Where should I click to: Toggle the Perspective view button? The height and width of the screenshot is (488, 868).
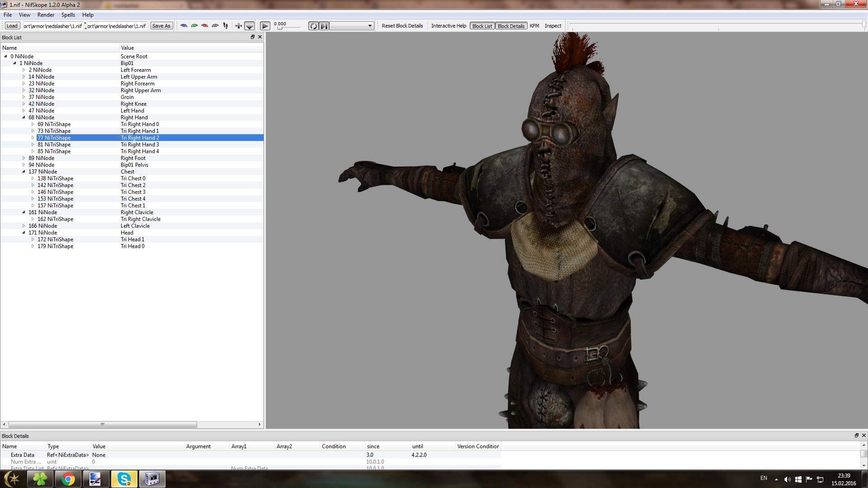250,26
